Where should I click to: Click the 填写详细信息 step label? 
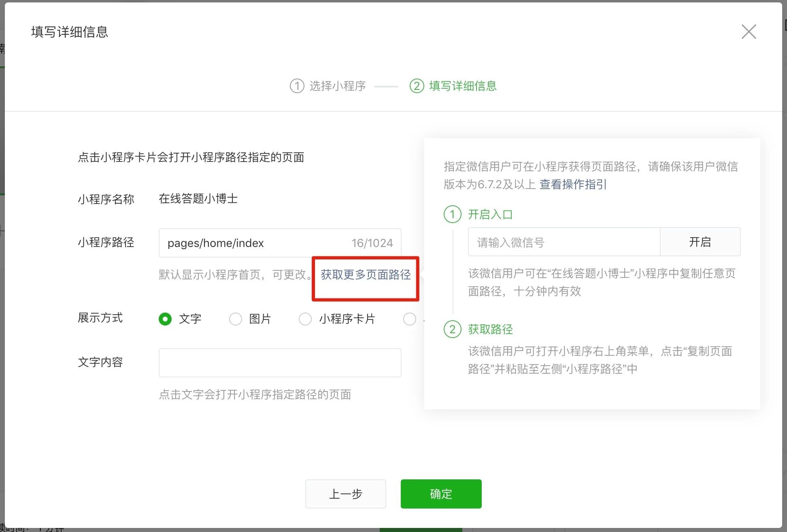point(463,86)
